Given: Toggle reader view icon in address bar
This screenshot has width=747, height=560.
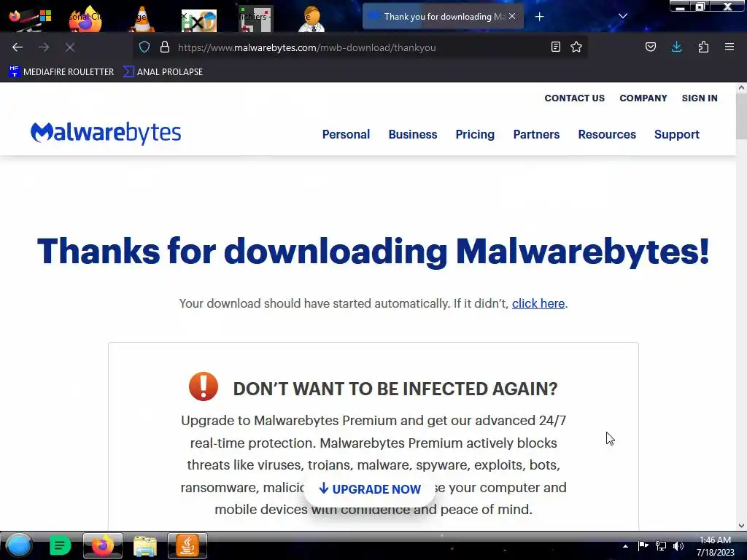Looking at the screenshot, I should [x=555, y=47].
